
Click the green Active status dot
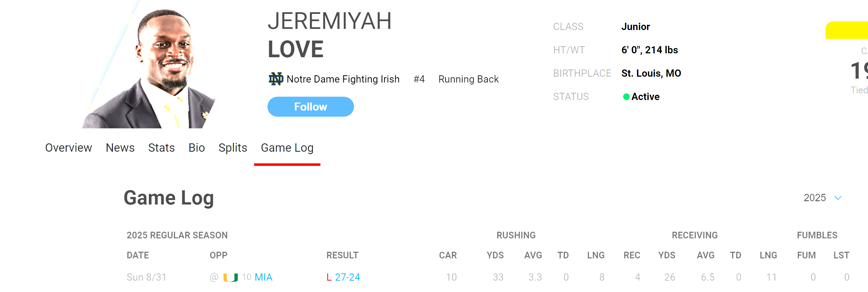[x=626, y=97]
